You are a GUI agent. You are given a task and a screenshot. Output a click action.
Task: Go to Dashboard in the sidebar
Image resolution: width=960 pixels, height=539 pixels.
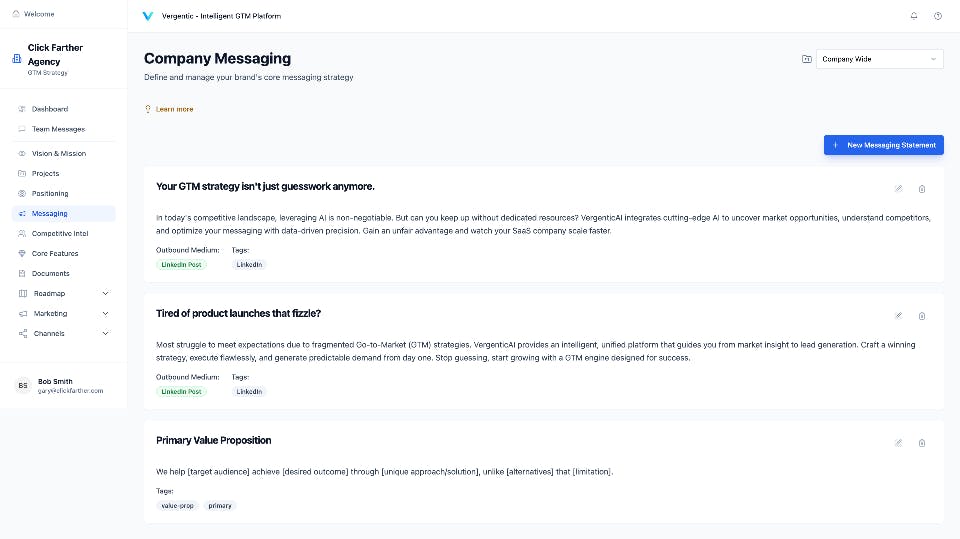click(50, 109)
